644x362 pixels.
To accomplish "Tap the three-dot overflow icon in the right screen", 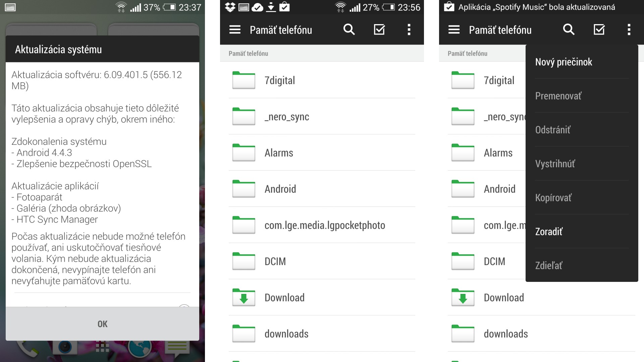I will (x=629, y=29).
